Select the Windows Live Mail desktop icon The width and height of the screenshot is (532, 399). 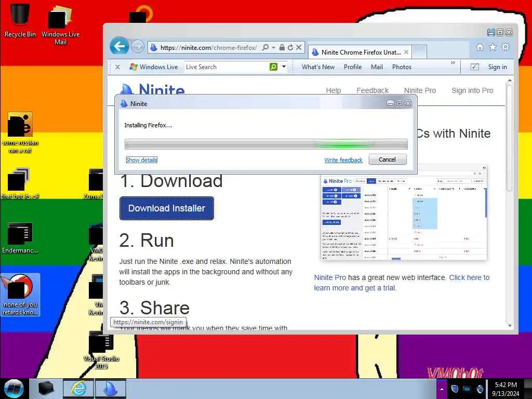[x=60, y=24]
